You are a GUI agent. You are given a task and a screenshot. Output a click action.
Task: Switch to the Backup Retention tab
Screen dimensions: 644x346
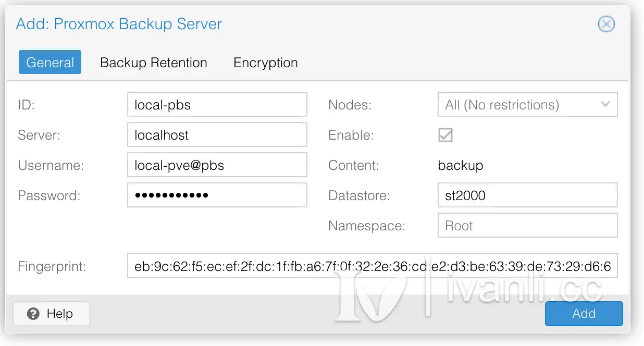(154, 63)
